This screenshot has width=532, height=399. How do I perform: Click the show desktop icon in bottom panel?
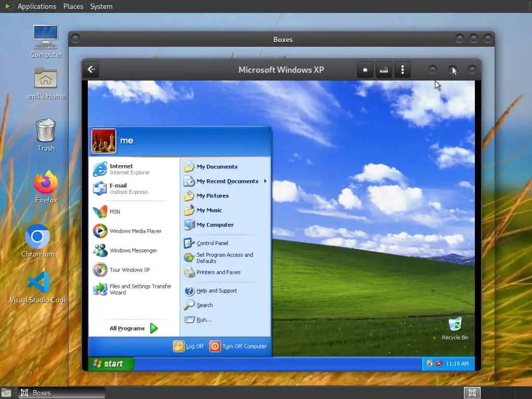click(x=6, y=393)
